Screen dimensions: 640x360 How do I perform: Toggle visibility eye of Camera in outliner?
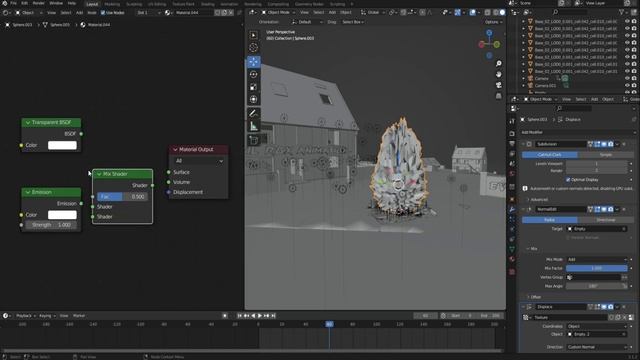pos(627,78)
